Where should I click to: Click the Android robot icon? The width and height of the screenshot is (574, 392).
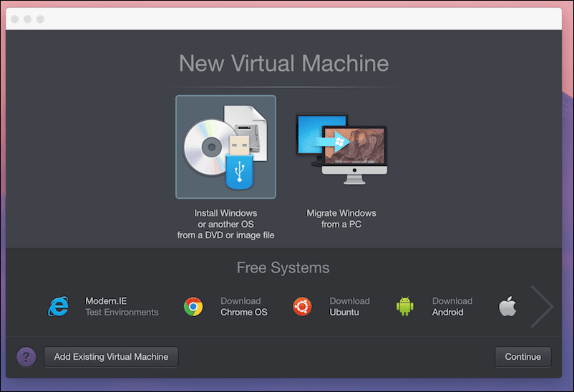point(405,306)
